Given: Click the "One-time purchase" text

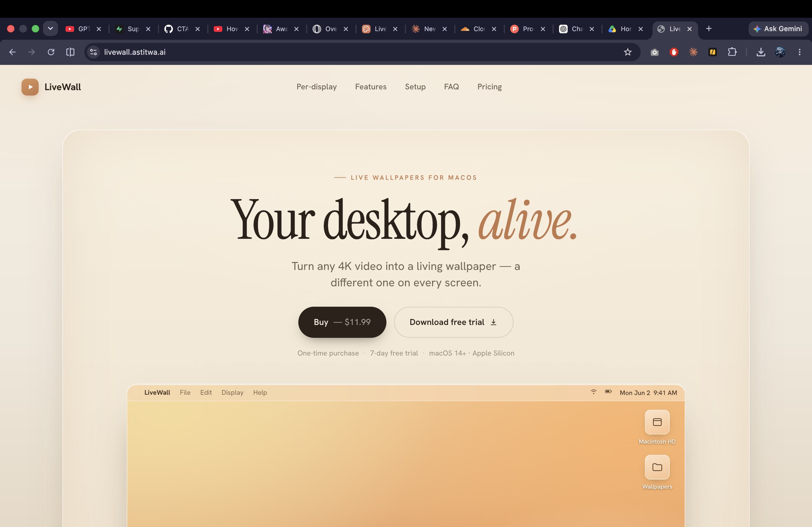Looking at the screenshot, I should coord(328,353).
